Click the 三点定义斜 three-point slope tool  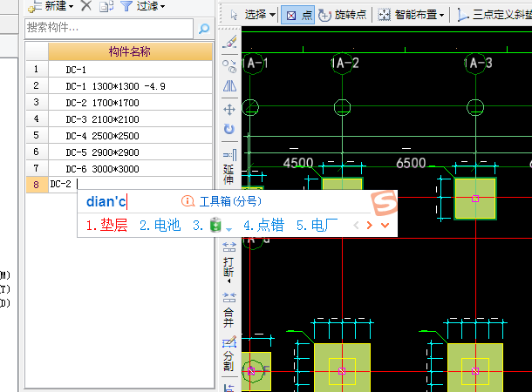(x=494, y=15)
